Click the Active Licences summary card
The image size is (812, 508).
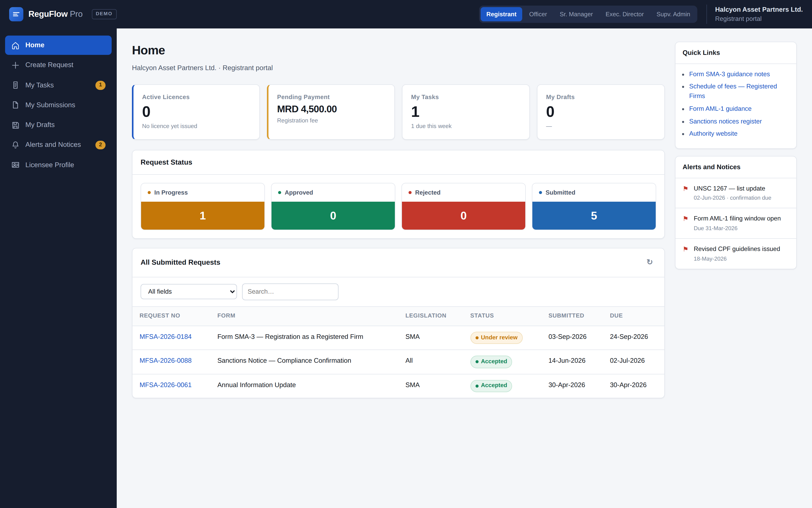[x=196, y=112]
